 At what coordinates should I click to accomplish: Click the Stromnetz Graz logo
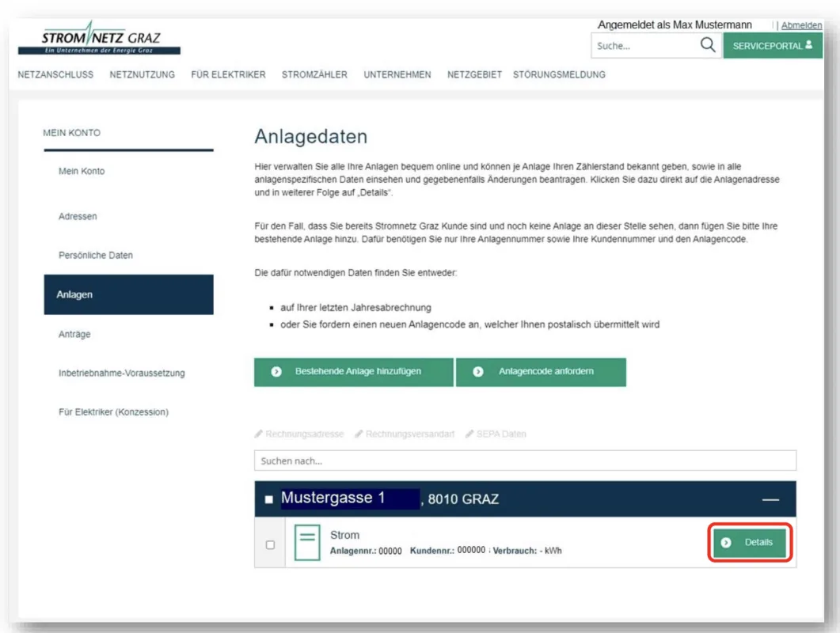point(99,37)
